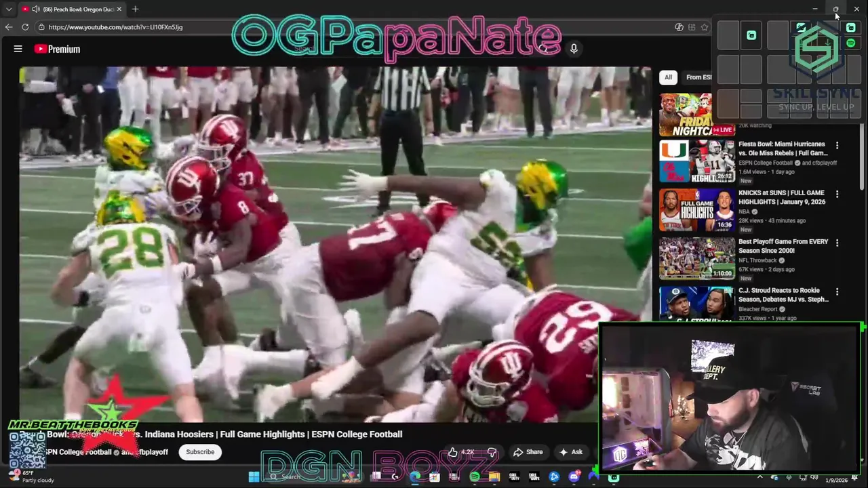Open Best Playoff Game From EVERY Season title
Viewport: 868px width, 488px height.
(x=783, y=246)
